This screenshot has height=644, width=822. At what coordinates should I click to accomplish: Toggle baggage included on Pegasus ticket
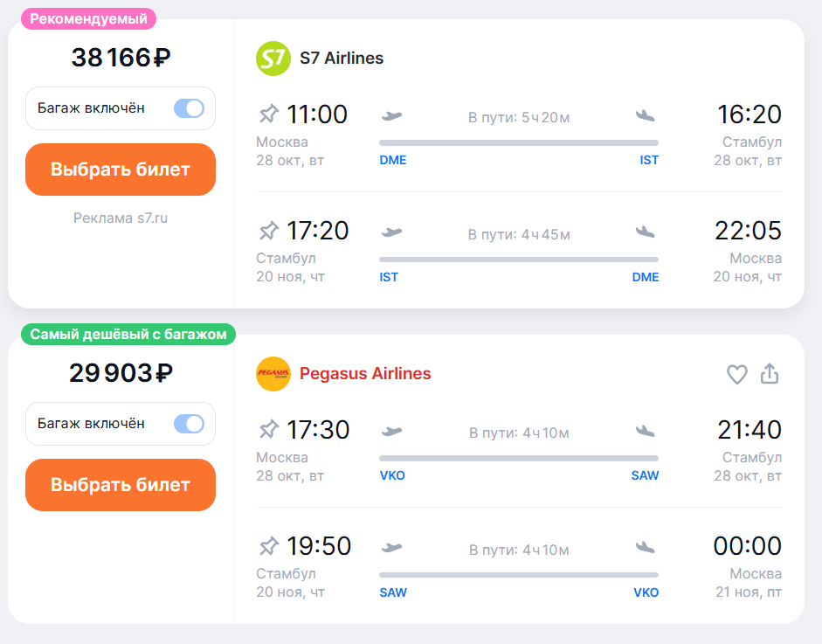(189, 424)
